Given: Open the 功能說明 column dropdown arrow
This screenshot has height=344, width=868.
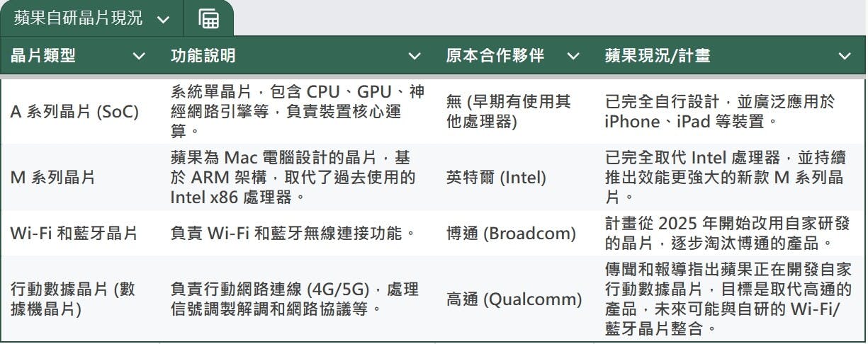Looking at the screenshot, I should (415, 56).
